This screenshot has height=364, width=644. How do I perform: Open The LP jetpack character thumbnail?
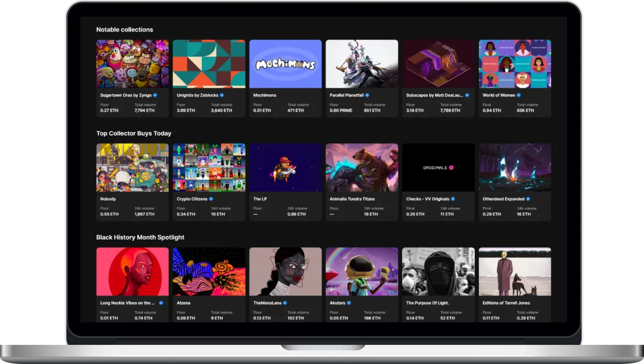click(x=286, y=167)
